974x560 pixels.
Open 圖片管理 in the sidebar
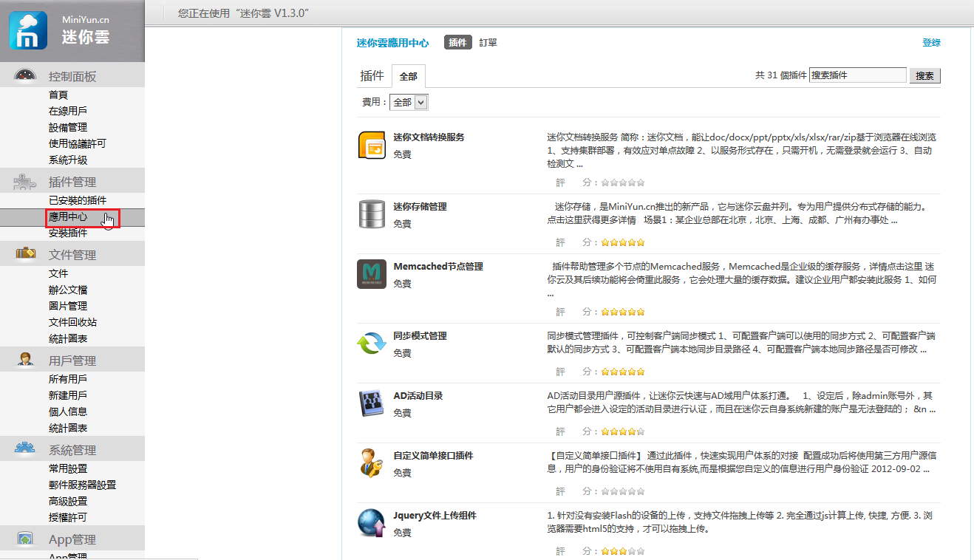pyautogui.click(x=68, y=306)
